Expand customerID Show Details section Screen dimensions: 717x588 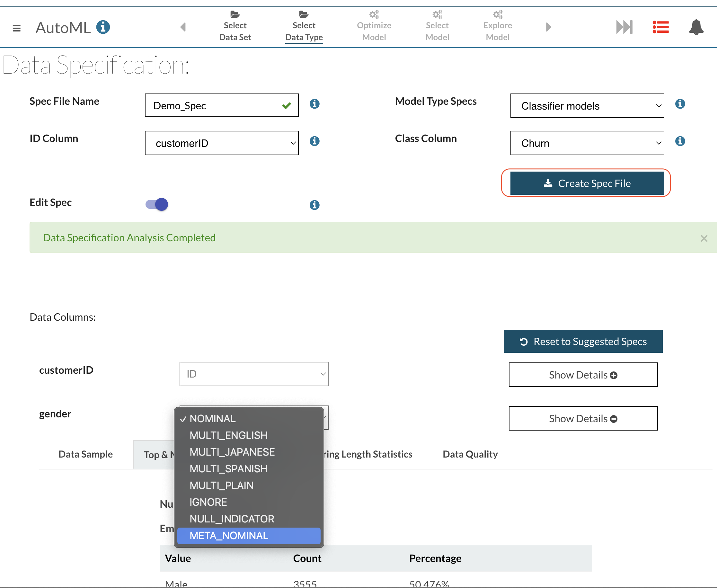click(x=583, y=375)
